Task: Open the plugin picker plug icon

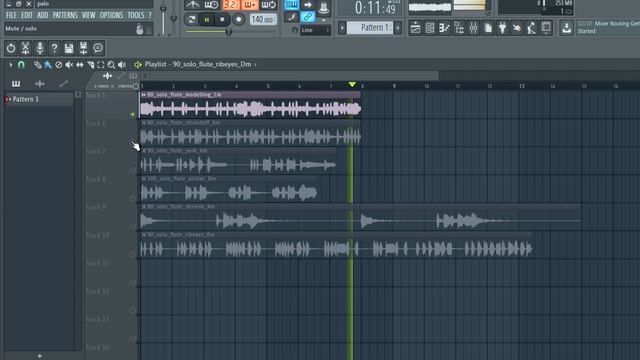Action: click(x=502, y=28)
